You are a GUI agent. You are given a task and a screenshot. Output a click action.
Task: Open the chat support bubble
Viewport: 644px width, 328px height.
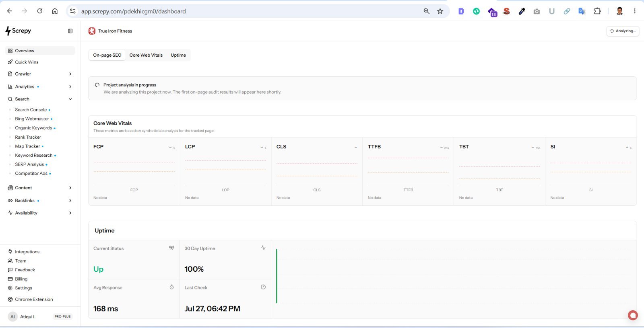pos(633,316)
